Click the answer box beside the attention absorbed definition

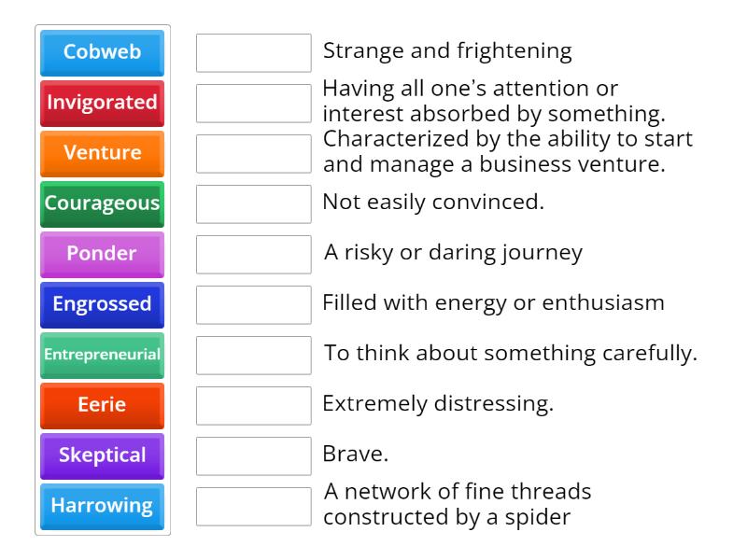point(254,104)
